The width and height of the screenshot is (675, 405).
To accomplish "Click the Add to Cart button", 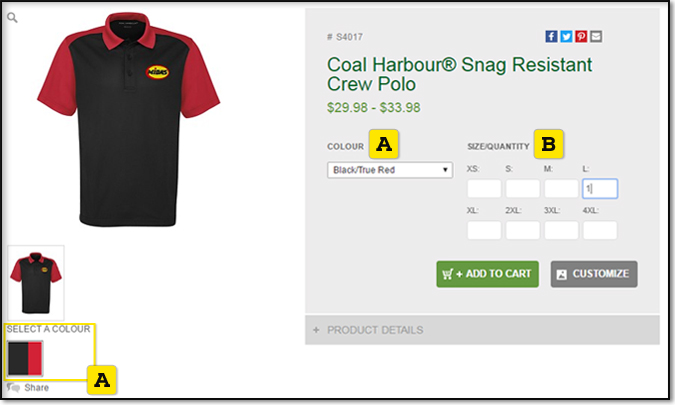I will [x=488, y=274].
